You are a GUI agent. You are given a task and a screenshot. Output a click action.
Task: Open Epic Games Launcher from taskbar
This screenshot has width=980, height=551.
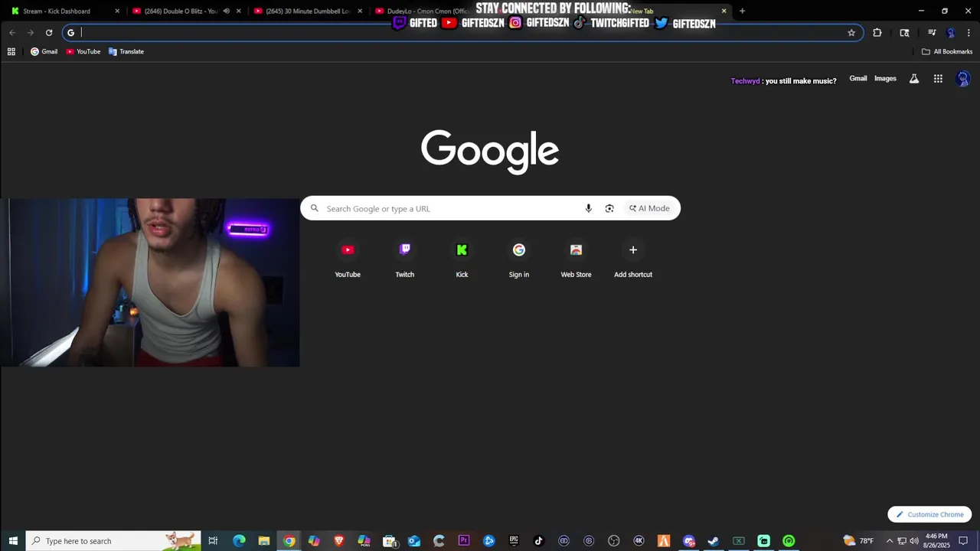click(514, 541)
